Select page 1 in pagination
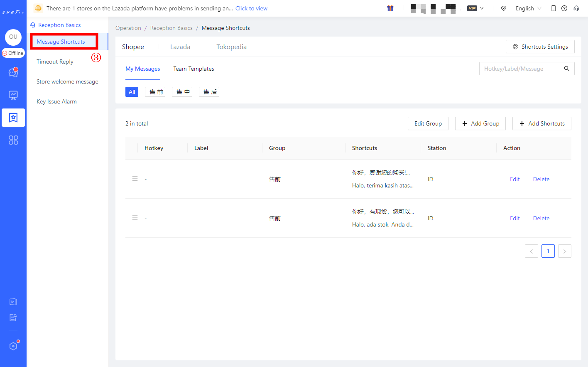 548,251
